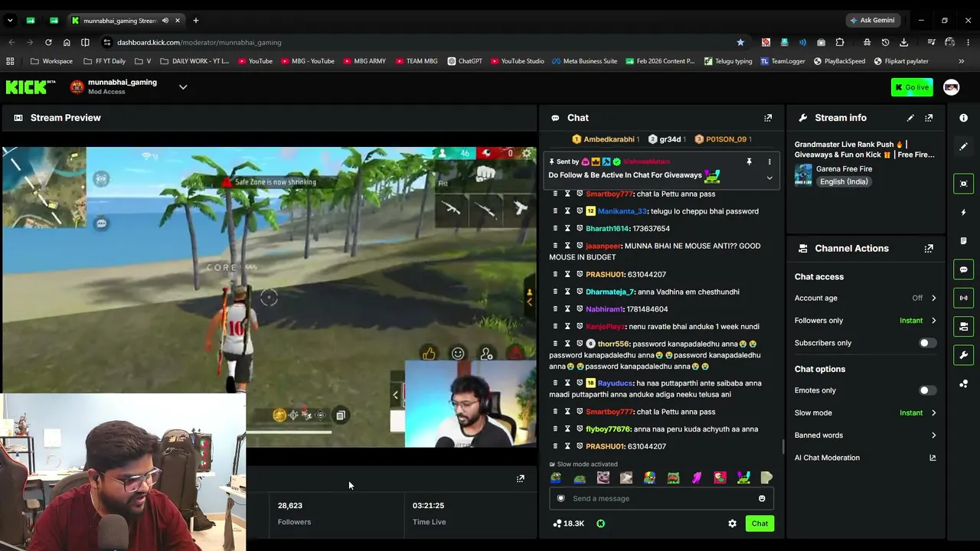This screenshot has height=551, width=980.
Task: Open the Meta Business Suite bookmark
Action: [584, 61]
